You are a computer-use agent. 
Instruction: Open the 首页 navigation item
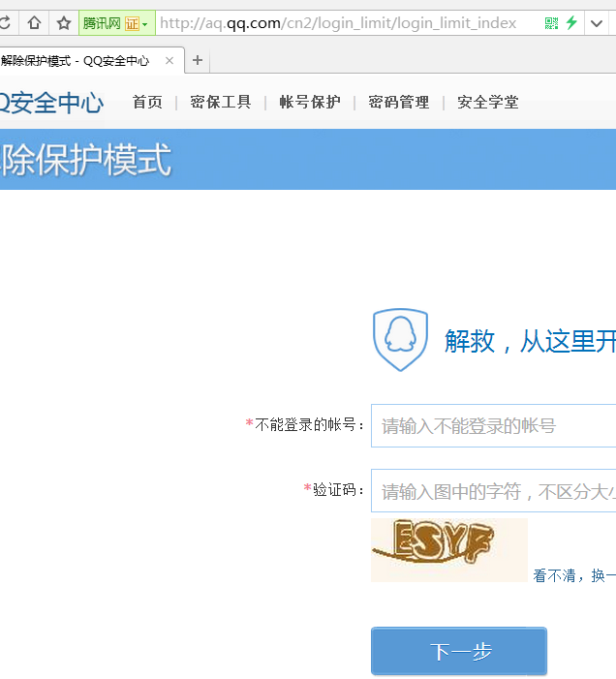click(x=147, y=103)
